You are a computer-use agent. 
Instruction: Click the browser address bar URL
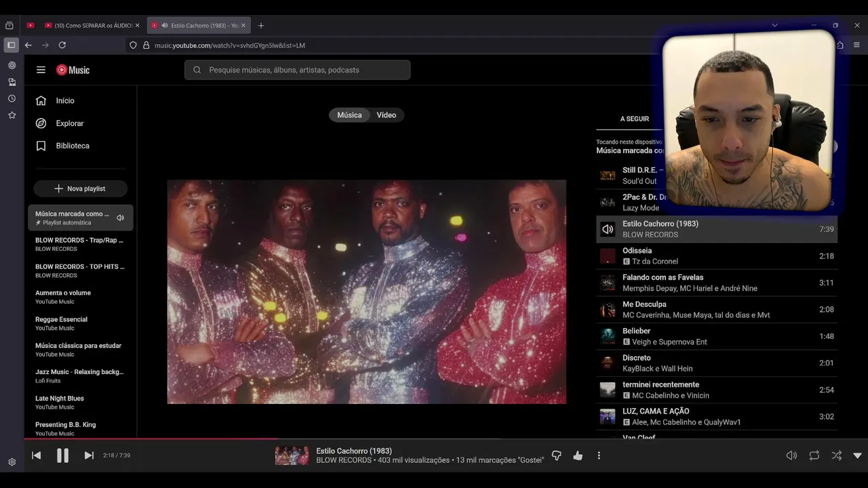pyautogui.click(x=230, y=45)
